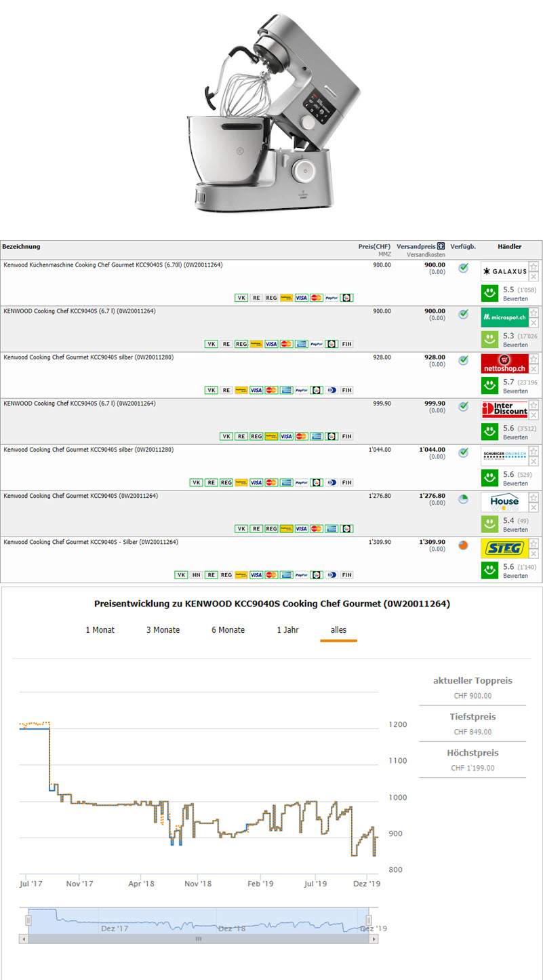The image size is (543, 980).
Task: Click Bewerten under nettoshop.ch
Action: click(x=515, y=391)
